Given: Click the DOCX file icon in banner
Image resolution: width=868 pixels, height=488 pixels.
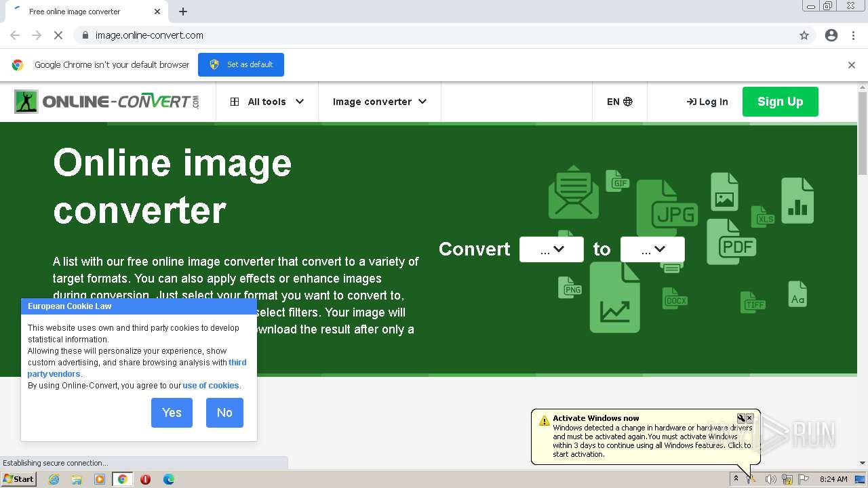Looking at the screenshot, I should point(675,298).
